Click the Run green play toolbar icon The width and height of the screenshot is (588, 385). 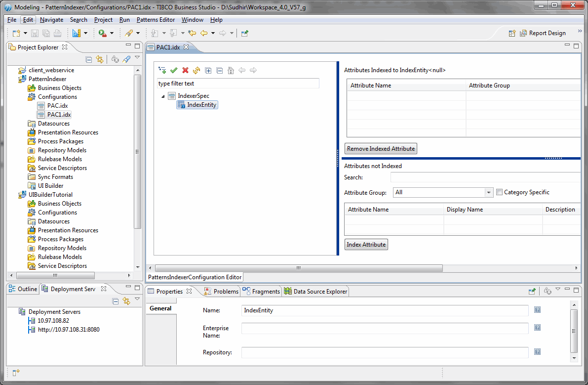tap(102, 33)
